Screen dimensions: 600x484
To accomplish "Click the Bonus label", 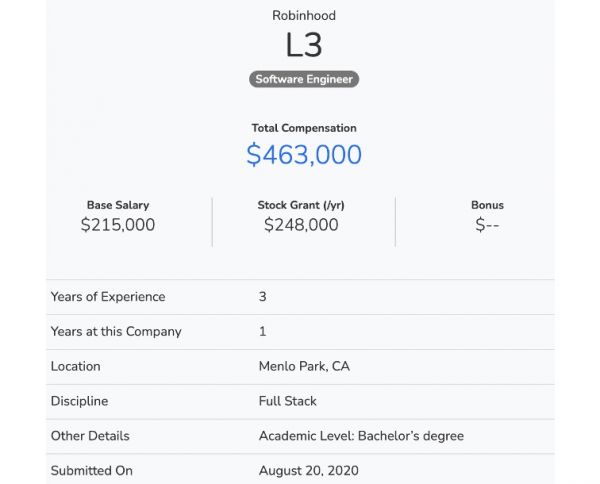I will [487, 205].
